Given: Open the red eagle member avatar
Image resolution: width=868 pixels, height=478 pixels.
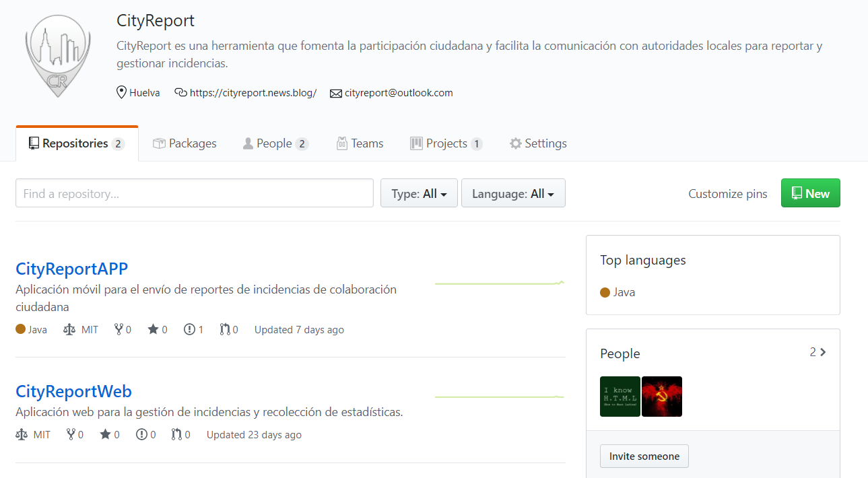Looking at the screenshot, I should (x=662, y=397).
